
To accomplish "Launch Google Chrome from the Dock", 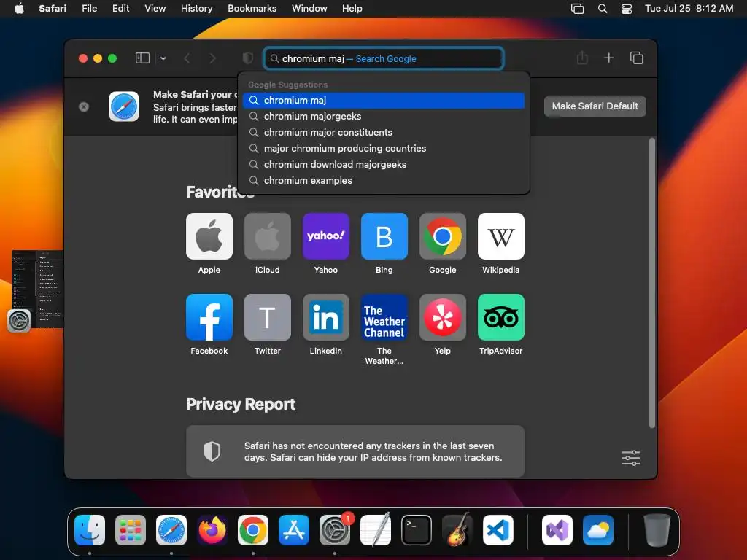I will pos(253,530).
